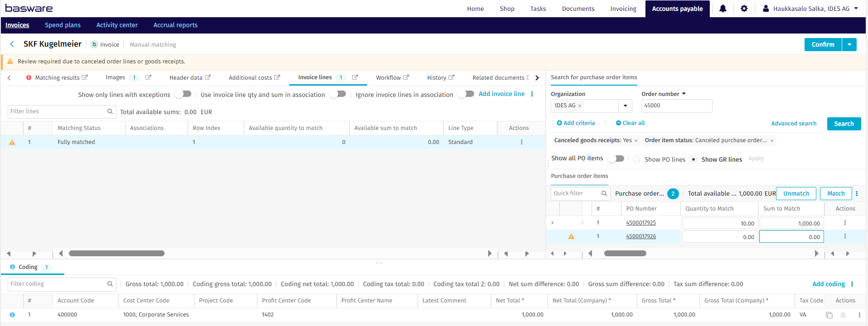This screenshot has width=868, height=326.
Task: Copy coding row 1
Action: coord(829,315)
